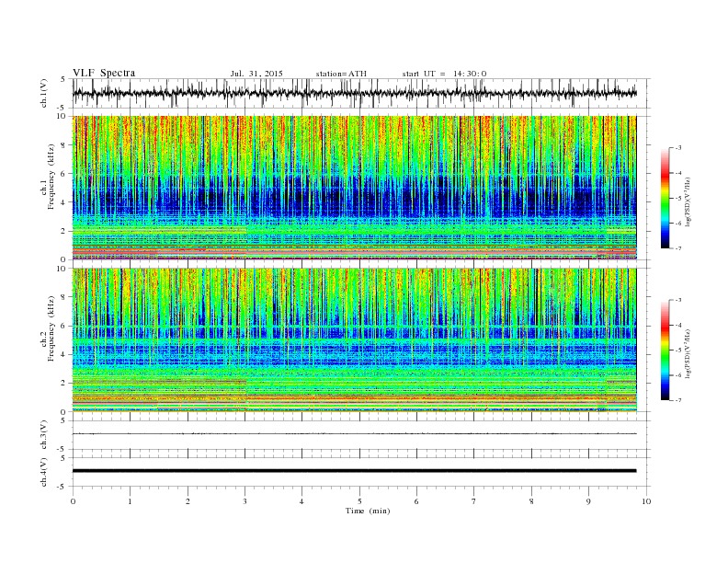Screen dimensions: 728x563
Task: Click the "6" tick on the time axis
Action: tap(416, 501)
